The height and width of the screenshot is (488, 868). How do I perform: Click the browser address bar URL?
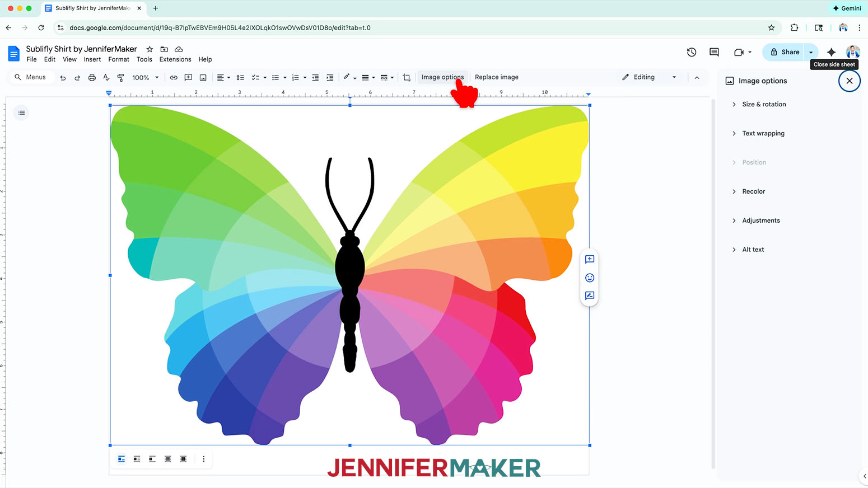[220, 27]
